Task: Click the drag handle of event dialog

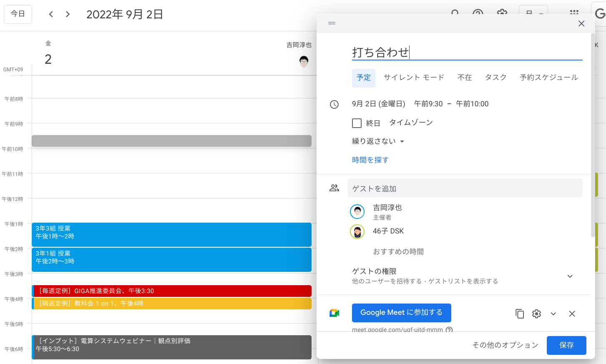Action: click(332, 23)
